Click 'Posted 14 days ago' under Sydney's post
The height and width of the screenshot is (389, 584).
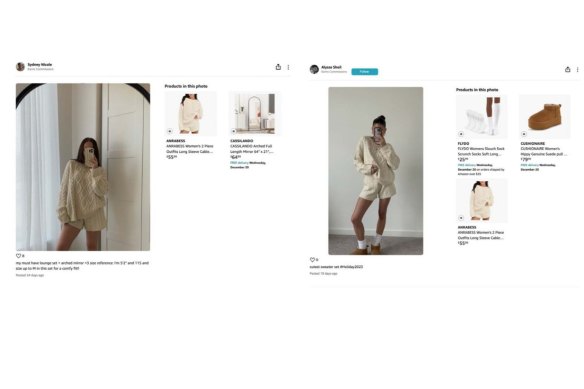tap(30, 275)
